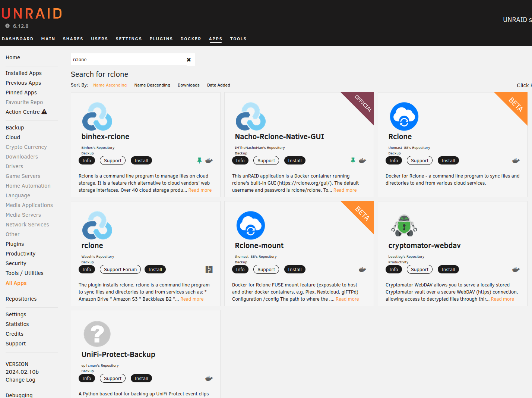Image resolution: width=532 pixels, height=398 pixels.
Task: Open the Settings top menu tab
Action: (x=129, y=39)
